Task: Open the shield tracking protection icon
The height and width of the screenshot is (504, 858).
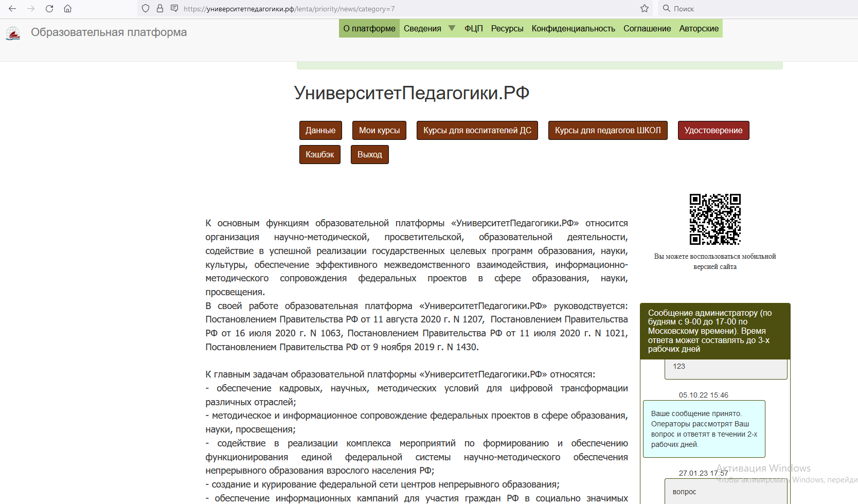Action: point(146,9)
